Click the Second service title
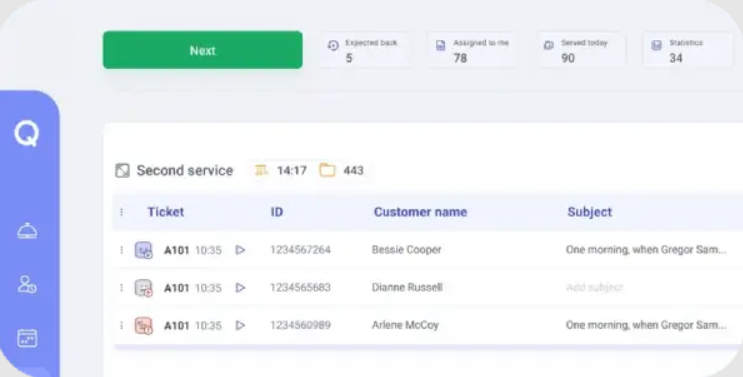Screen dimensions: 743x377 [x=185, y=171]
